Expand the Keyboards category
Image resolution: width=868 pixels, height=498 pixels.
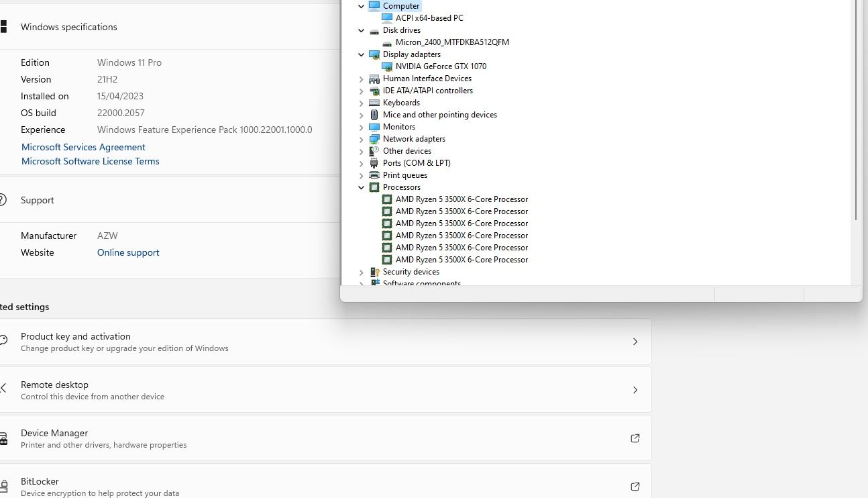(x=361, y=103)
